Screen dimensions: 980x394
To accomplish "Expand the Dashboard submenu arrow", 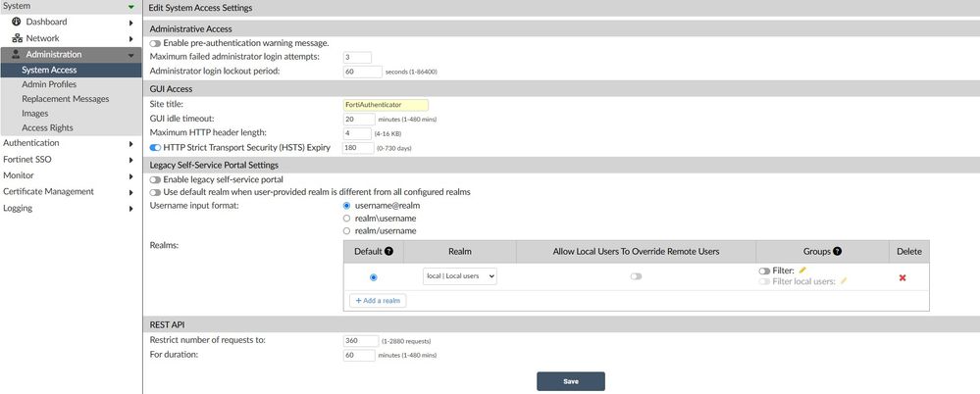I will [131, 23].
